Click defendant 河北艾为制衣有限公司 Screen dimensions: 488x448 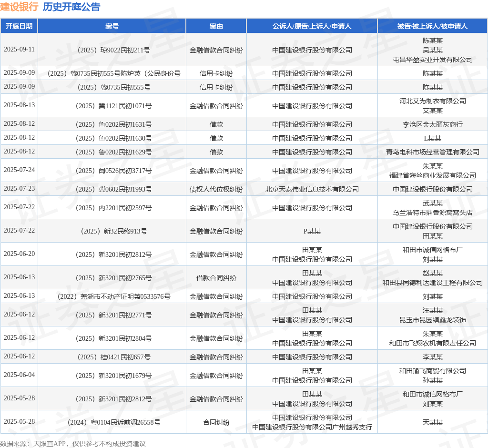[x=433, y=101]
